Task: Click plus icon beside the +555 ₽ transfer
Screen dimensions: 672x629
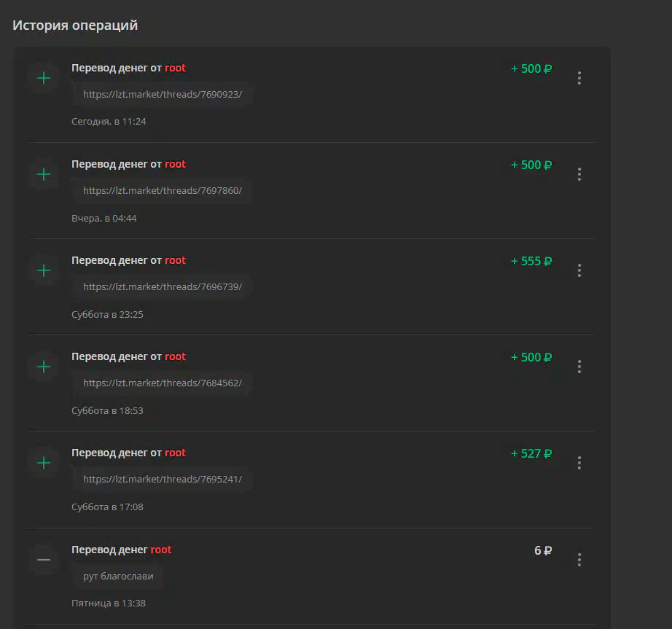Action: [44, 270]
